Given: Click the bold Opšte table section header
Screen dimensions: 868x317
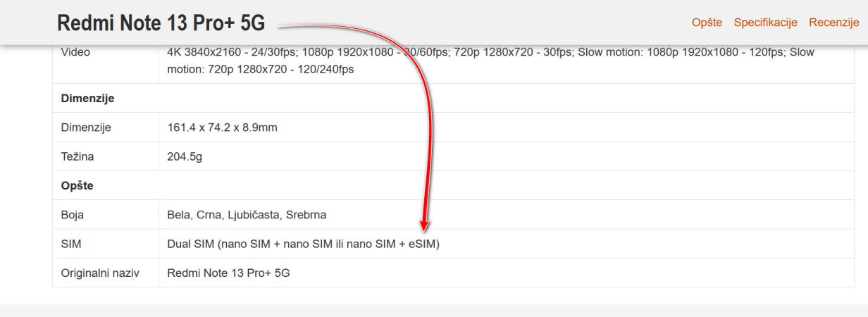Looking at the screenshot, I should click(77, 186).
